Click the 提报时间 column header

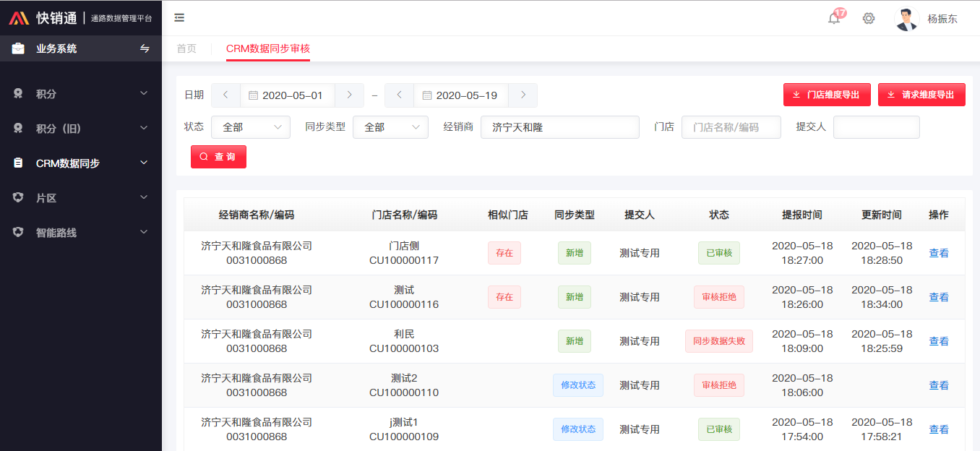(x=802, y=215)
